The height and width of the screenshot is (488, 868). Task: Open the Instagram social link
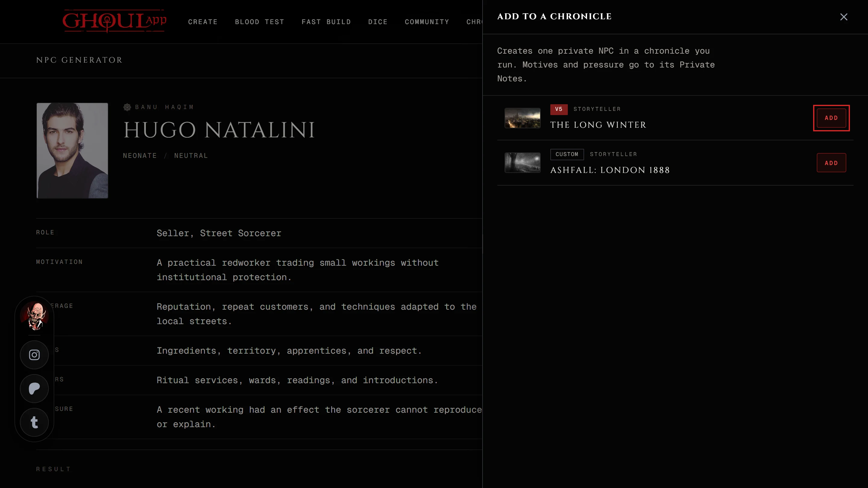(x=34, y=355)
